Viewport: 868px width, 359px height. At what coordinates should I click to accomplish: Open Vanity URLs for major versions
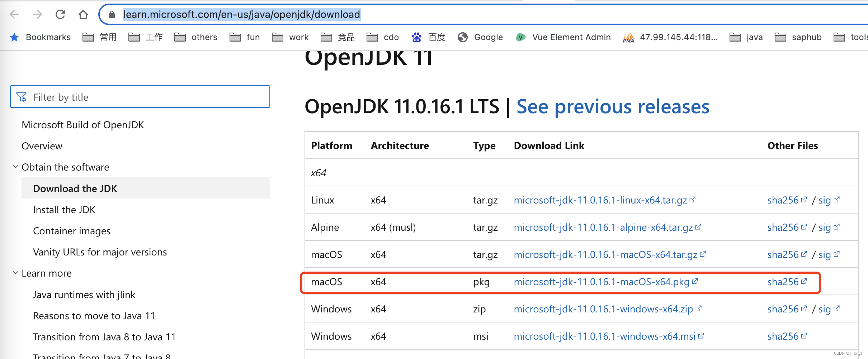[x=100, y=252]
